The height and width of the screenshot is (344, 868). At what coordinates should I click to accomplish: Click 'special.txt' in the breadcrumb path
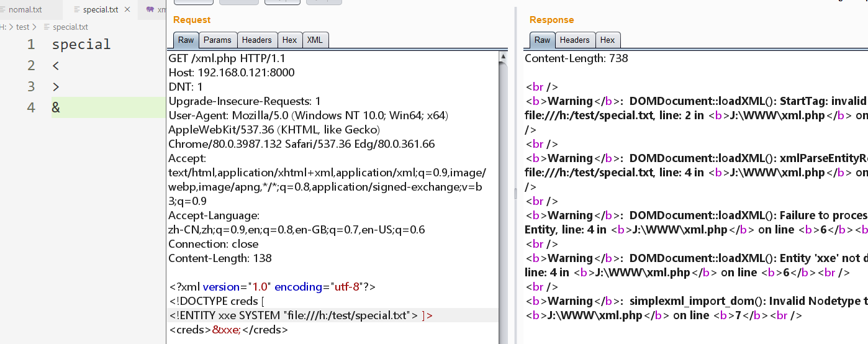(70, 27)
